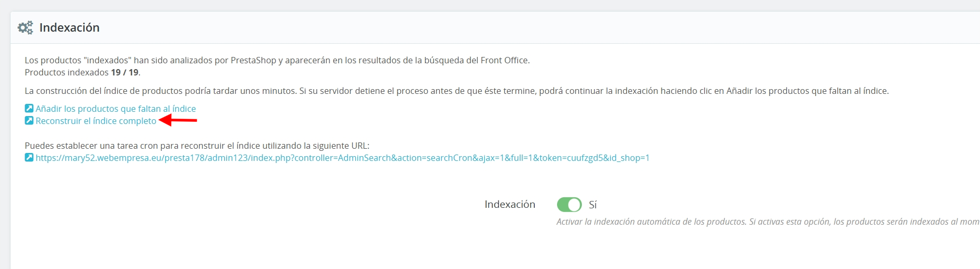
Task: Click the external-link icon before the cron URL
Action: [29, 157]
